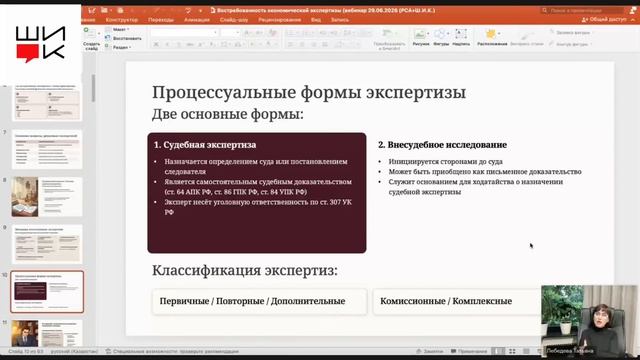Open the font name combo box
The height and width of the screenshot is (360, 640).
point(184,32)
